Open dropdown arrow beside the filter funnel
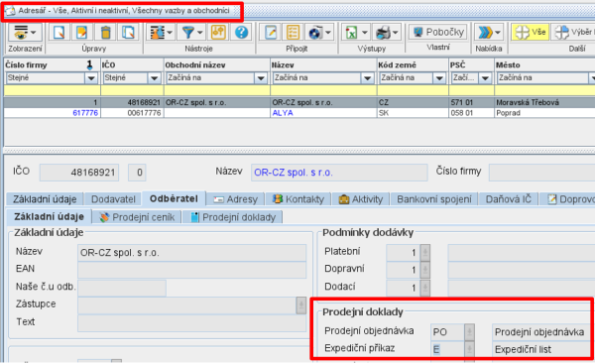Image resolution: width=595 pixels, height=364 pixels. tap(200, 33)
